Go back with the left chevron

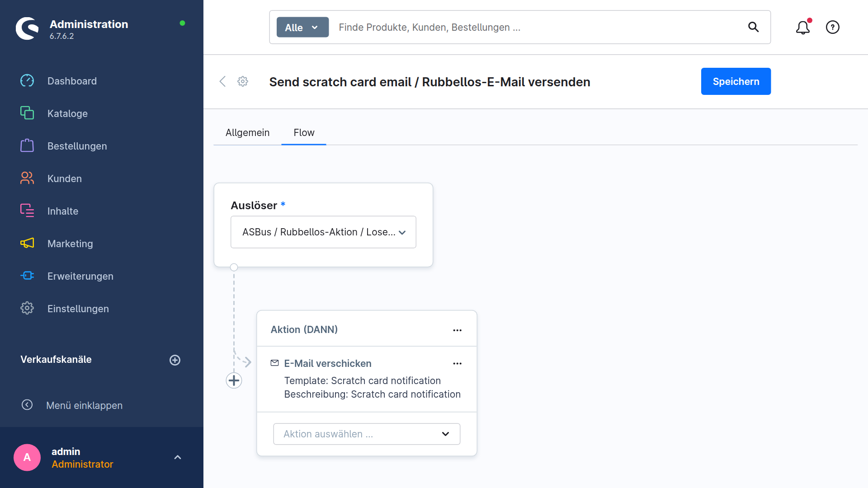[222, 81]
